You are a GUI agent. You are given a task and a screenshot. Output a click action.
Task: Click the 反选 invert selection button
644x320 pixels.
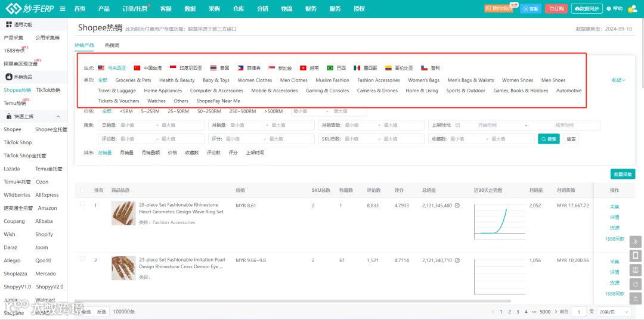(x=101, y=312)
